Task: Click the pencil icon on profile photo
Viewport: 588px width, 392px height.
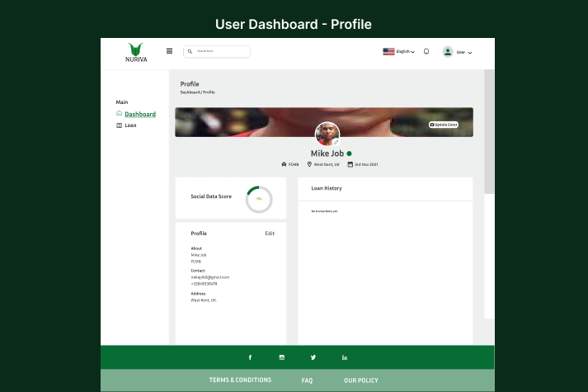Action: pos(336,142)
